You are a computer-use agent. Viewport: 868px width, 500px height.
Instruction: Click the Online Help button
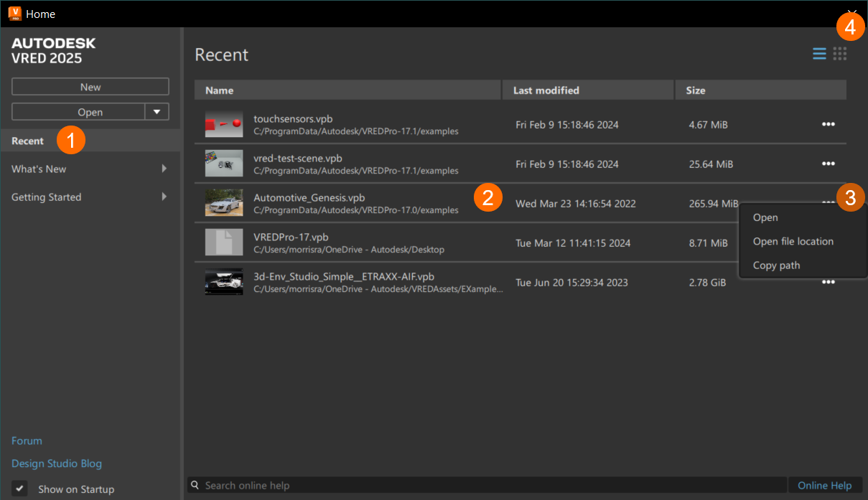click(824, 486)
